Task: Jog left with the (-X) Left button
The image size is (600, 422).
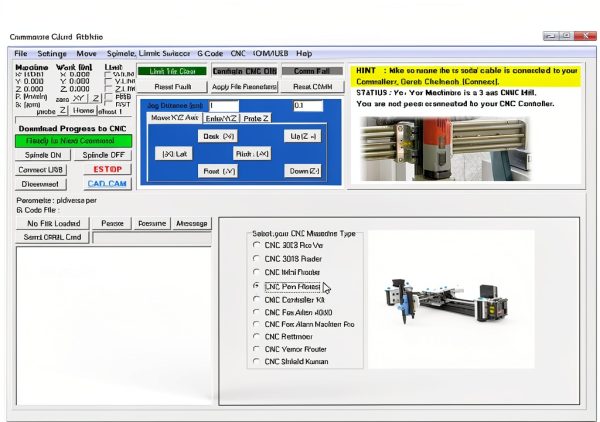Action: click(174, 154)
